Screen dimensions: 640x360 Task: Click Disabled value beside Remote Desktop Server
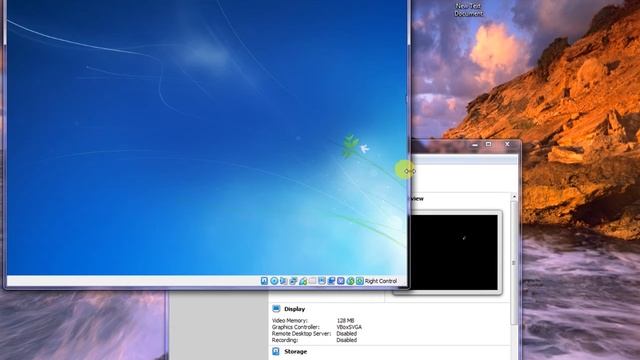coord(347,334)
